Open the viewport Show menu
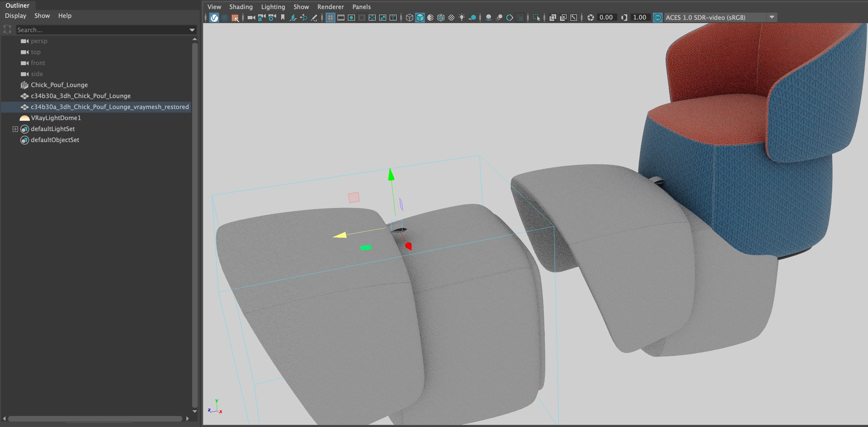The image size is (868, 427). [301, 7]
